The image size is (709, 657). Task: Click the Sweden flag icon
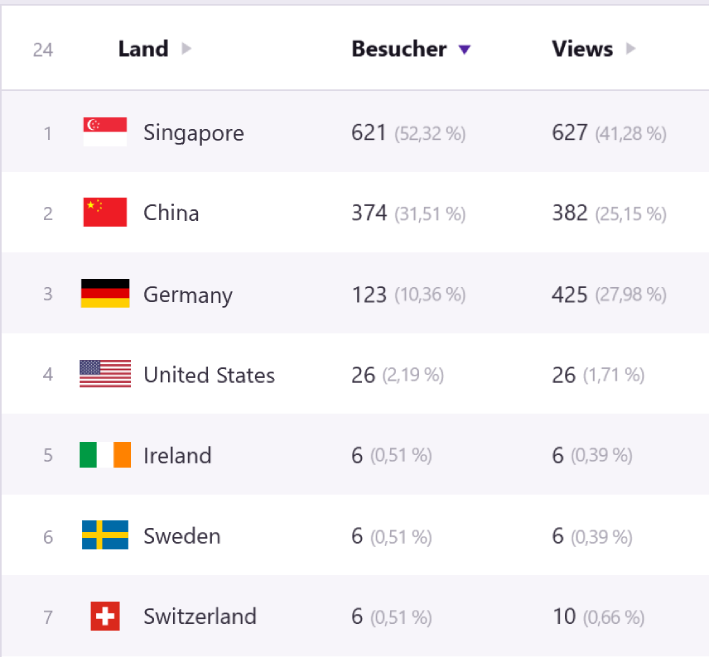(x=105, y=535)
